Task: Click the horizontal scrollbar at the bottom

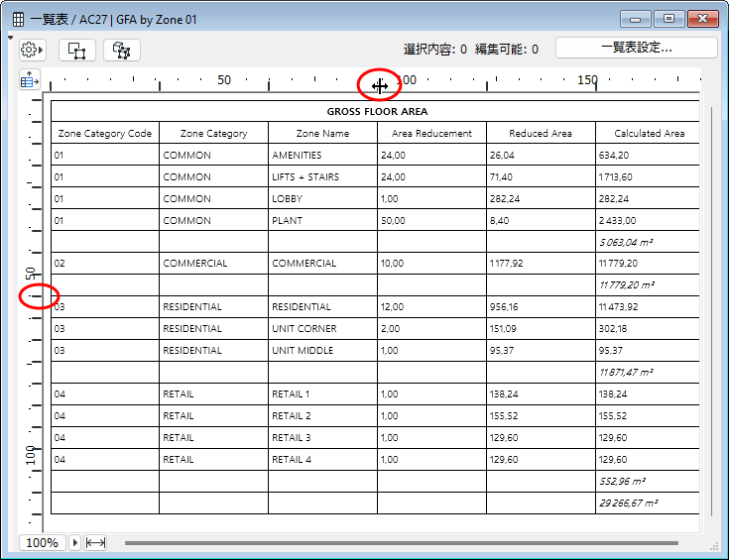Action: tap(402, 543)
